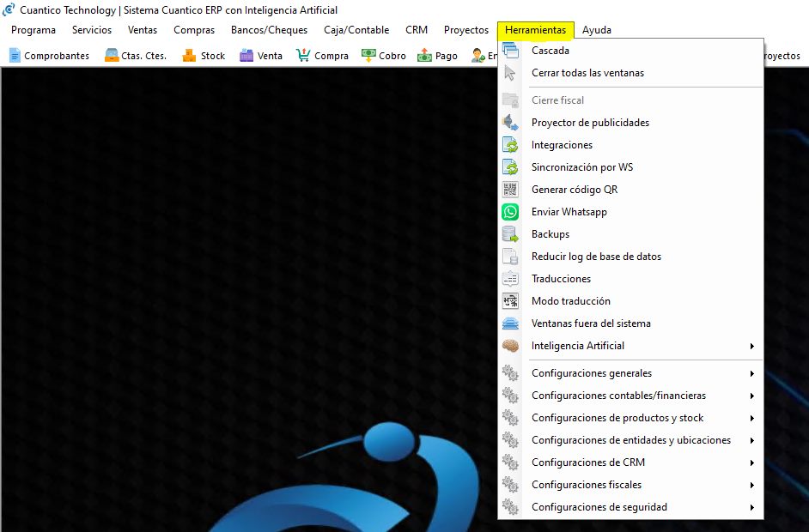Click the Sincronización por WS icon
Screen dimensions: 809x532
pyautogui.click(x=510, y=167)
